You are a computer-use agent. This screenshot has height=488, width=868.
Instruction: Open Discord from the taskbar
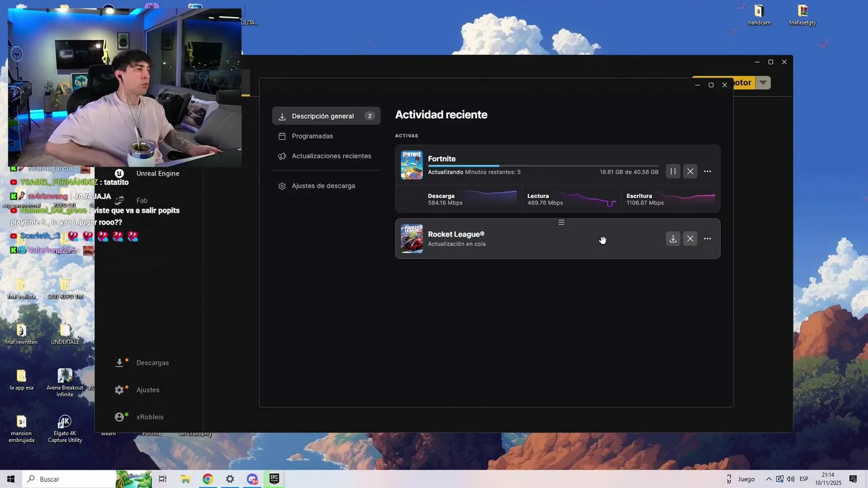coord(252,479)
